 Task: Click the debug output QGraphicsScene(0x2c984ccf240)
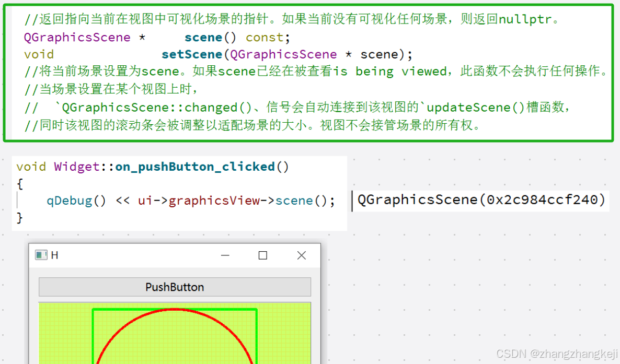point(481,200)
